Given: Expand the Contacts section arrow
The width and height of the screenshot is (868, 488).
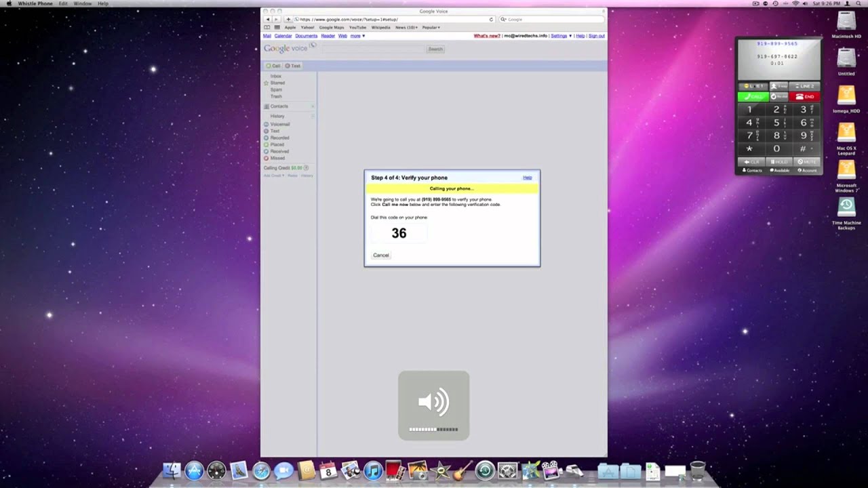Looking at the screenshot, I should click(313, 106).
